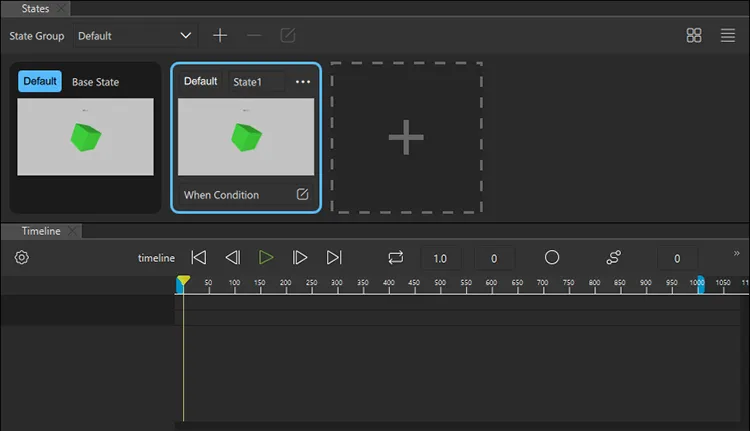Jump to the timeline start
This screenshot has width=750, height=431.
coord(199,258)
